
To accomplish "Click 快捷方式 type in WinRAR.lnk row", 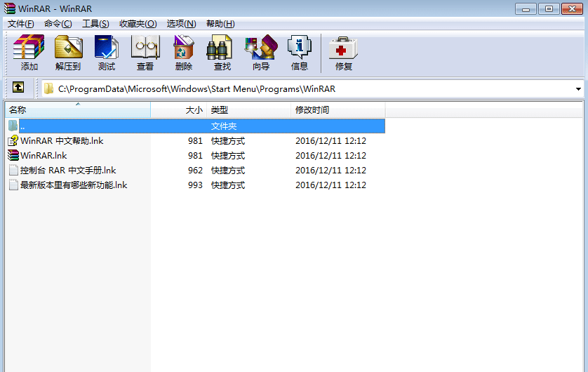I will (228, 155).
